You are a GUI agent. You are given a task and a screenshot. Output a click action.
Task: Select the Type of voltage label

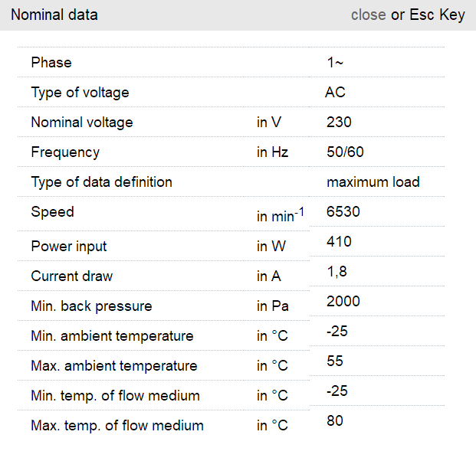tap(80, 93)
